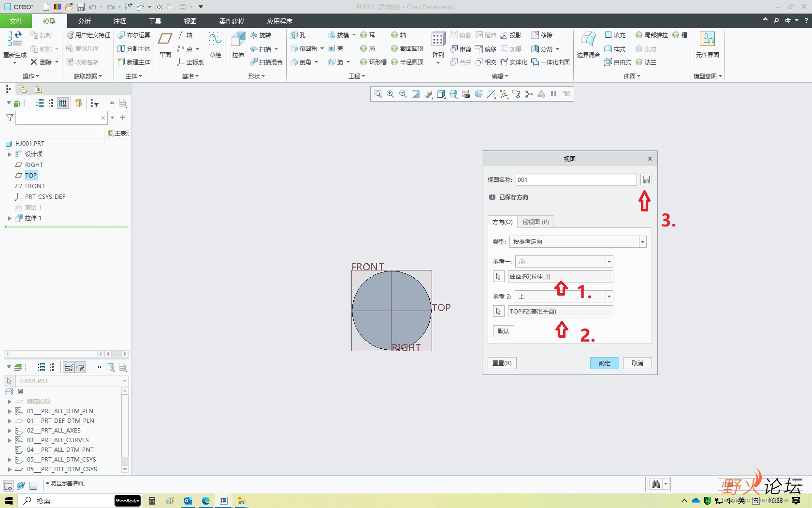
Task: Select FRONT plane in model tree
Action: click(35, 186)
